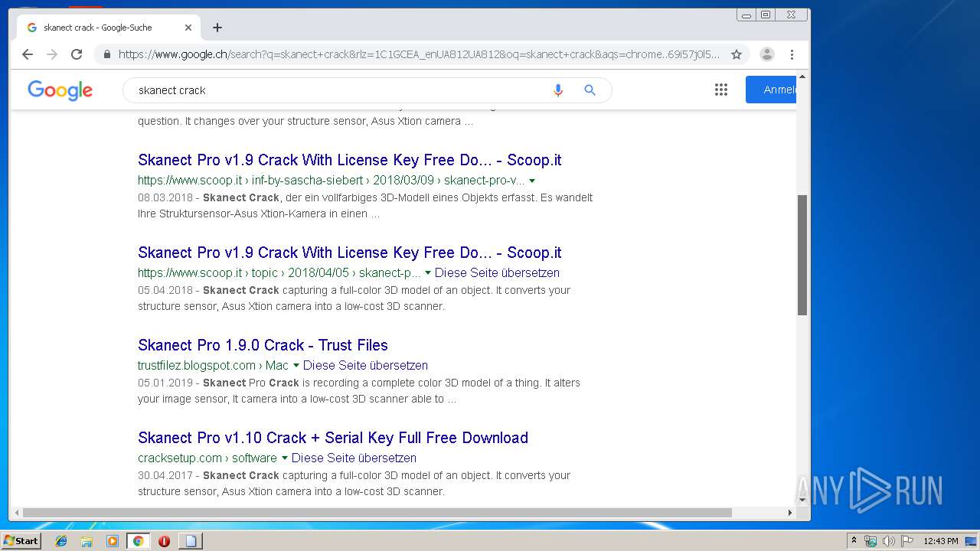Click the trustfilez.blogspot.com › Mac URL text

click(x=213, y=366)
